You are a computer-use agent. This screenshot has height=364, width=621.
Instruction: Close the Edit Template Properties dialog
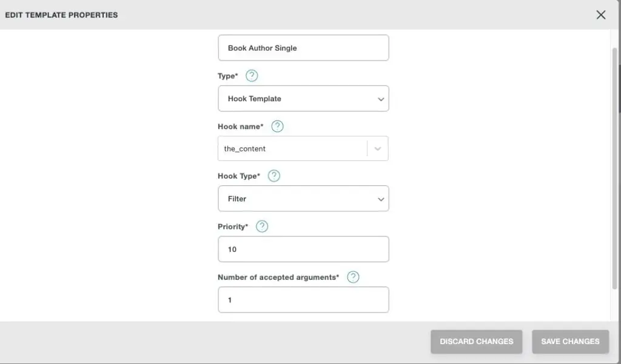601,15
